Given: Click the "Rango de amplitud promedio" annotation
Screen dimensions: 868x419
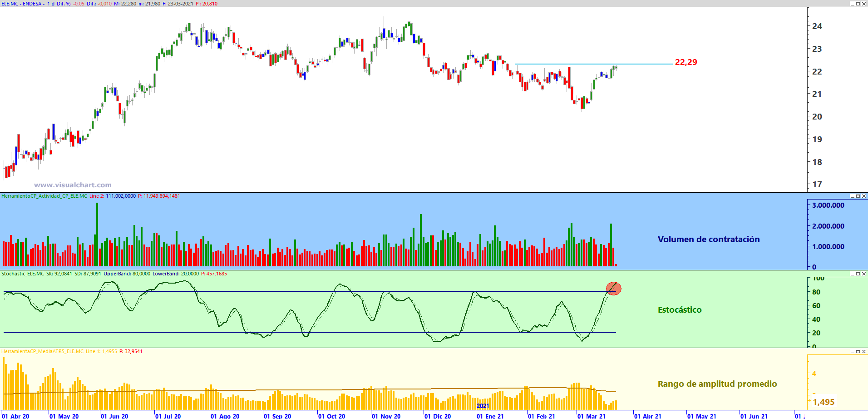Looking at the screenshot, I should [717, 384].
